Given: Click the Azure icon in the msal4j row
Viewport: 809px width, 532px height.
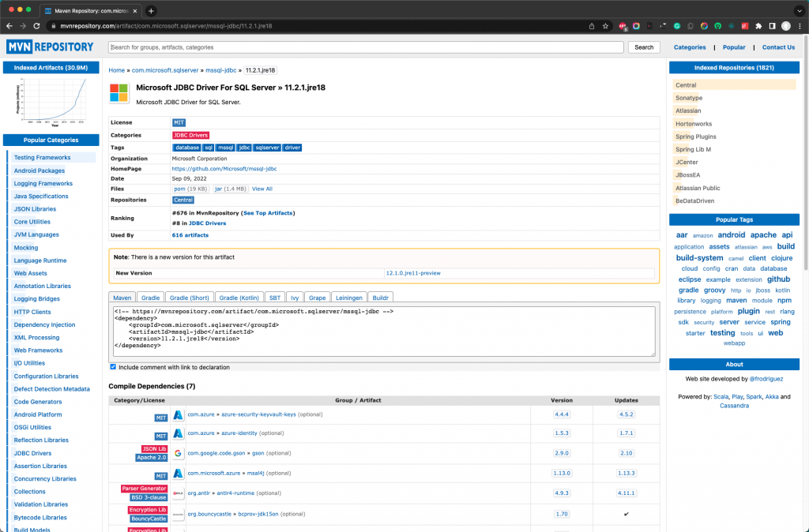Looking at the screenshot, I should tap(178, 474).
